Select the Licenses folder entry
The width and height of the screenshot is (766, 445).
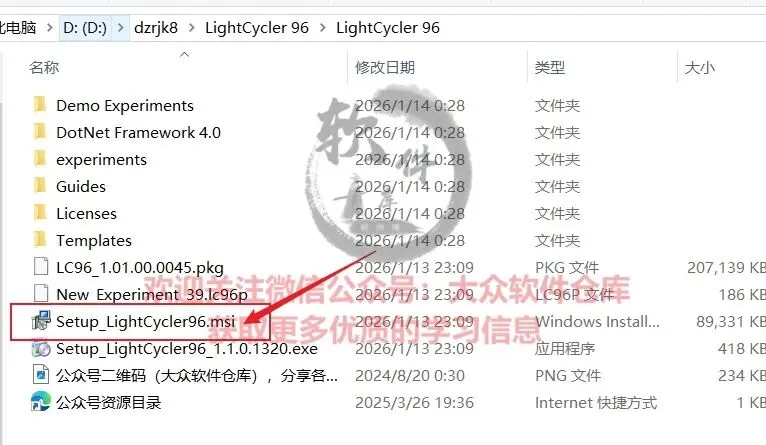[86, 213]
